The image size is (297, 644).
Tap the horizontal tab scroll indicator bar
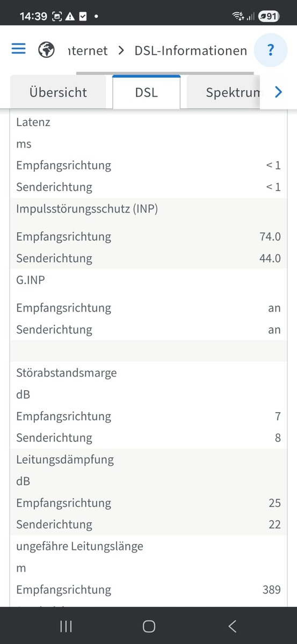coord(165,73)
